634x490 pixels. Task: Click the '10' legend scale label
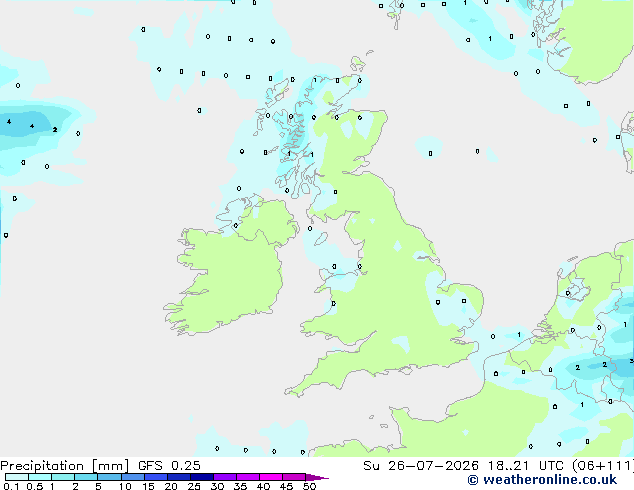point(125,486)
